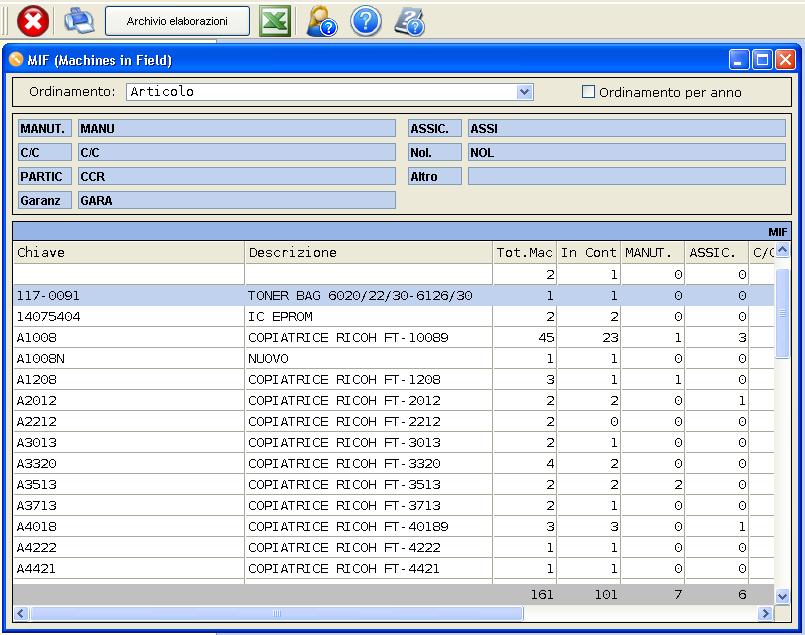Select row A1208
Image resolution: width=805 pixels, height=635 pixels.
coord(394,380)
